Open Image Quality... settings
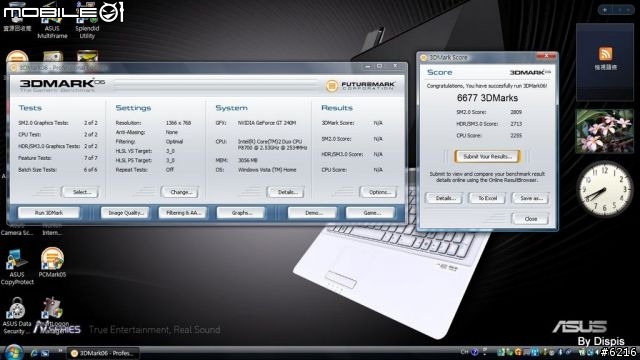This screenshot has height=360, width=640. click(126, 213)
